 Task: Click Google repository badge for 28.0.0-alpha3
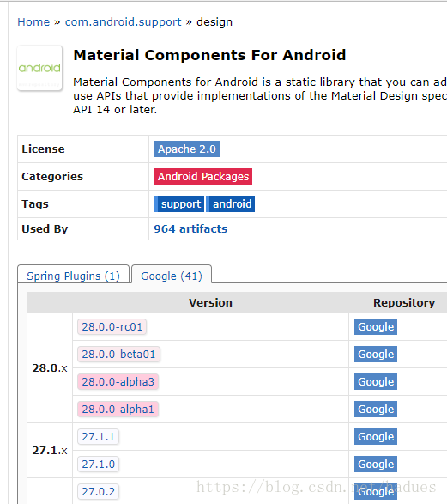376,382
